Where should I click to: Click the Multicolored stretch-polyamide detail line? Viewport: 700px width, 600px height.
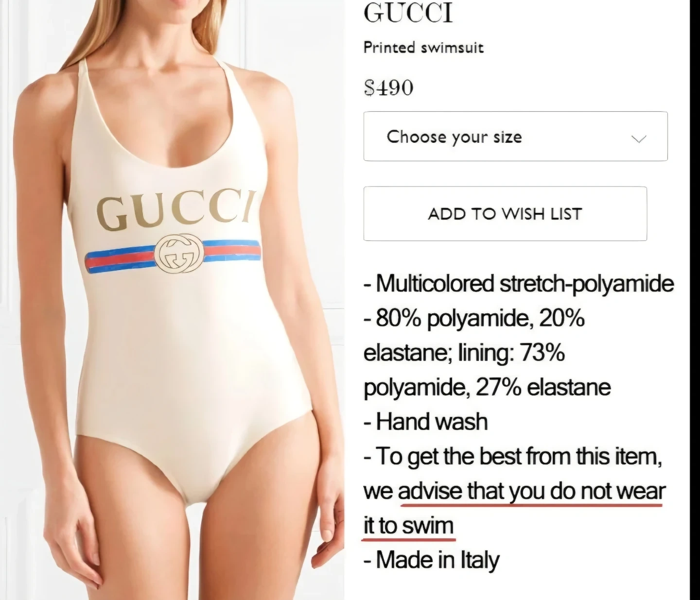[x=519, y=284]
